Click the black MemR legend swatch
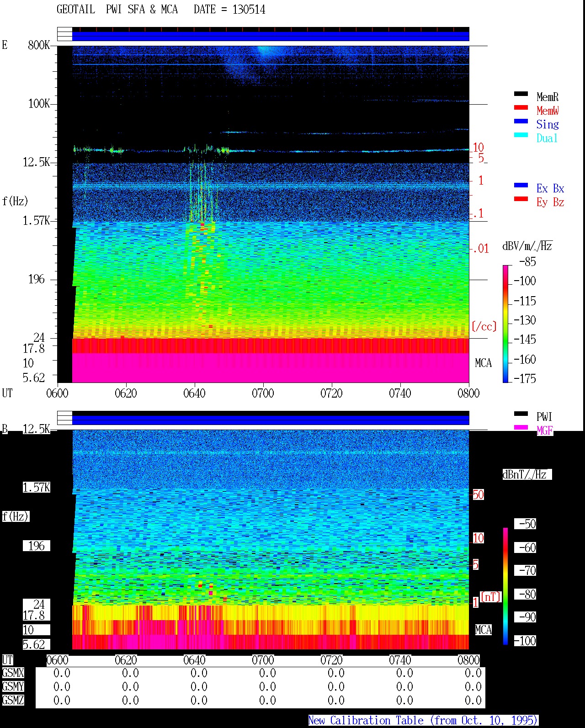This screenshot has width=585, height=728. [521, 94]
